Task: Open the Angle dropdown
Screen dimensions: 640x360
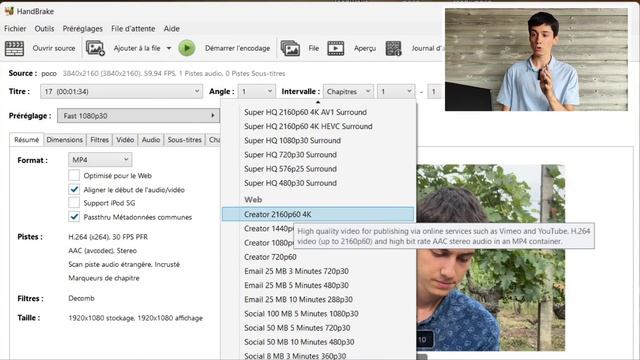Action: [257, 91]
